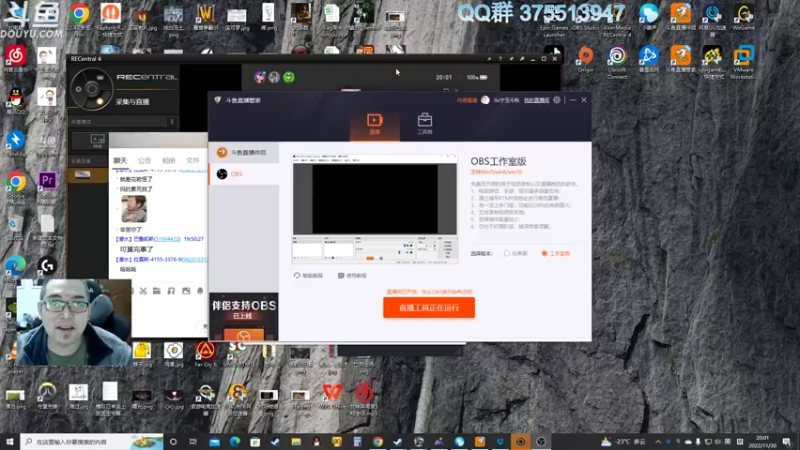Screen dimensions: 800x450
Task: Open File Explorer from the taskbar
Action: click(296, 442)
